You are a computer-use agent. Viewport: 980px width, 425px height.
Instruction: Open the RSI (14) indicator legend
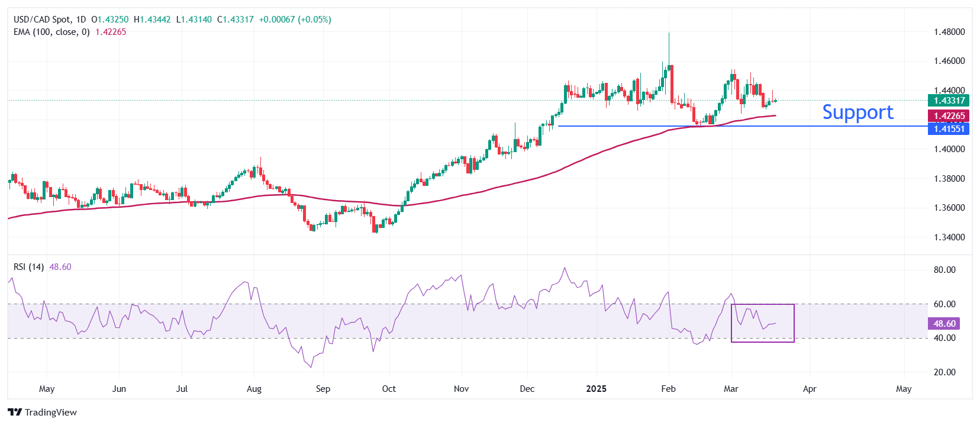point(28,267)
